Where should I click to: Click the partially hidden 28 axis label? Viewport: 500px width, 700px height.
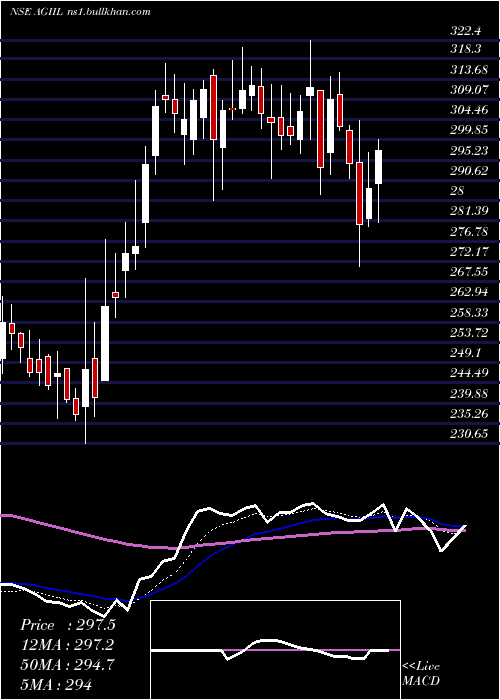point(458,191)
